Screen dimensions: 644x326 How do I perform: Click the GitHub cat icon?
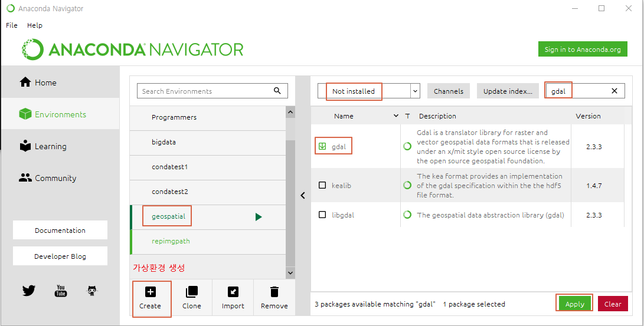pos(93,291)
